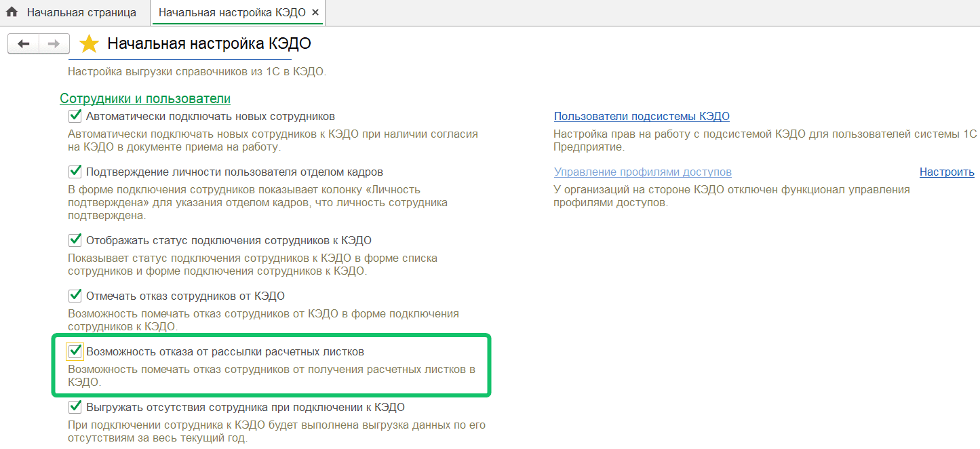Click text 'Настройка прав на работу с подсистемой КЭДО'
The height and width of the screenshot is (449, 980).
click(765, 140)
